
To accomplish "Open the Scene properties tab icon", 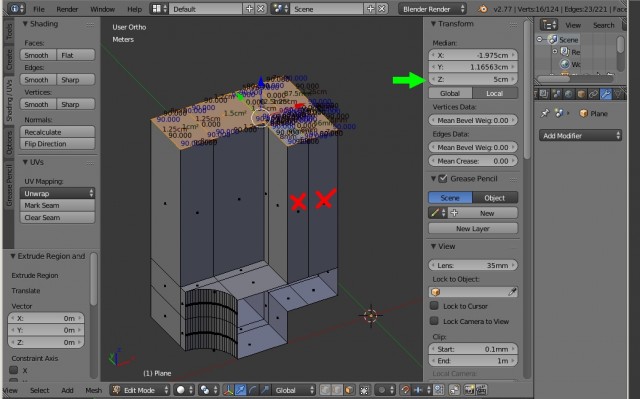I will (x=556, y=94).
